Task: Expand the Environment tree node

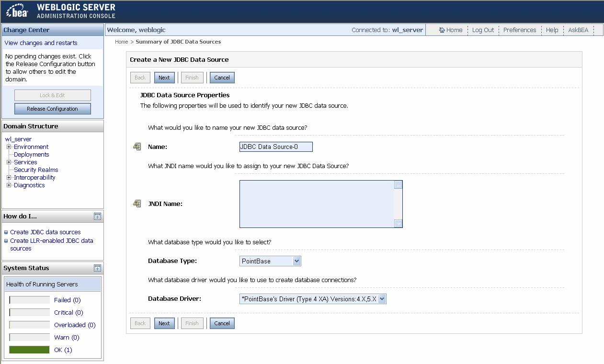Action: coord(9,147)
